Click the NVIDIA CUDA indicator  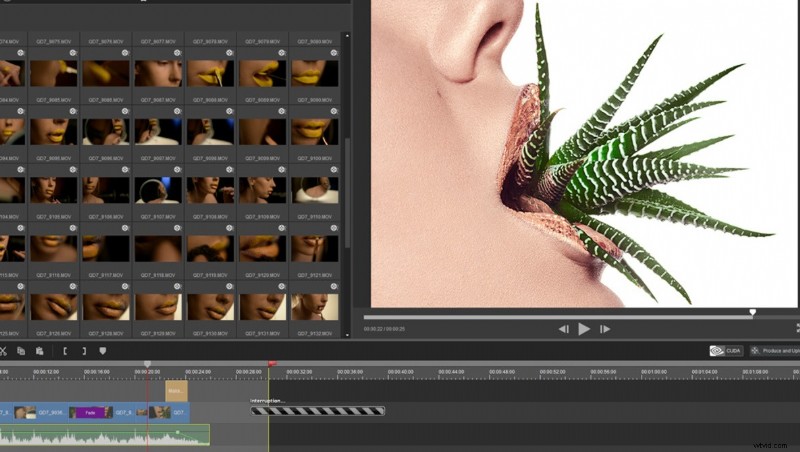point(726,350)
